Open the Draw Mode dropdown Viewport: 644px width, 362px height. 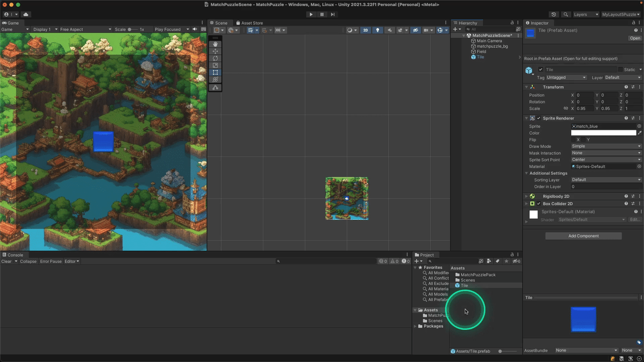pos(606,146)
